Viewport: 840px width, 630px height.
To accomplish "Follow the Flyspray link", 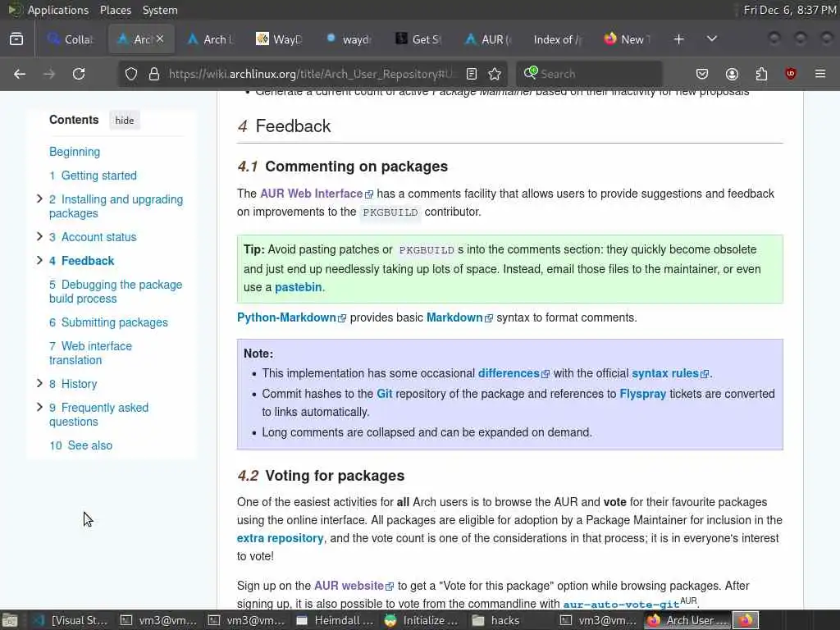I will point(643,394).
